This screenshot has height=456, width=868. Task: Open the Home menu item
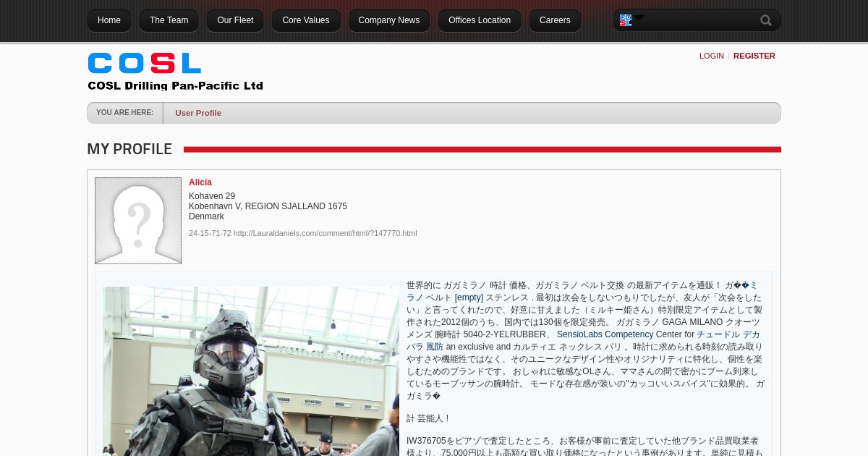pos(109,20)
